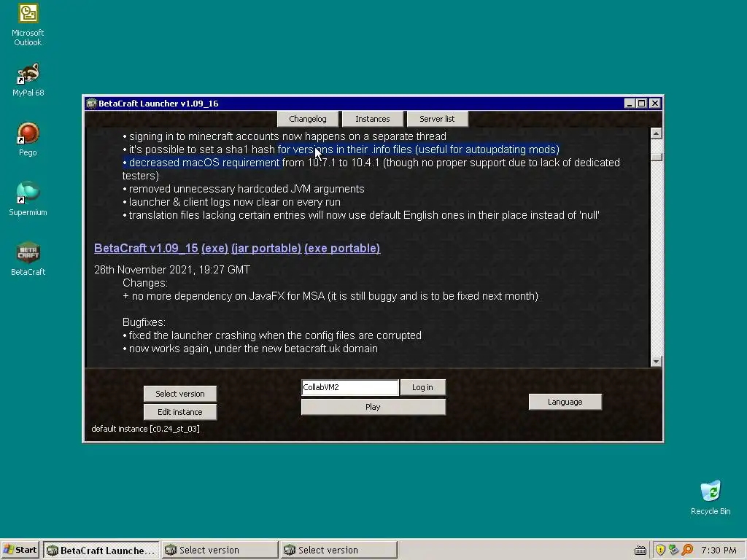Click the "launcher & client logs now clear" line
Screen dimensions: 747x560
[231, 202]
